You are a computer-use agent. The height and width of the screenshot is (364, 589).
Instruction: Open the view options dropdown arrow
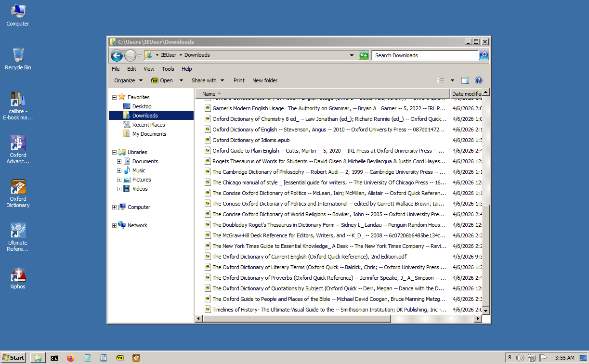tap(452, 80)
